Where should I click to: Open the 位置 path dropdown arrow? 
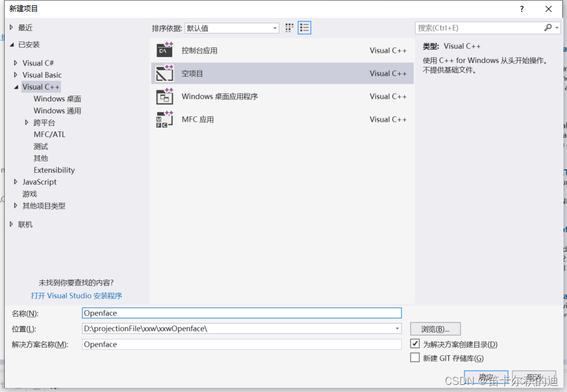397,328
